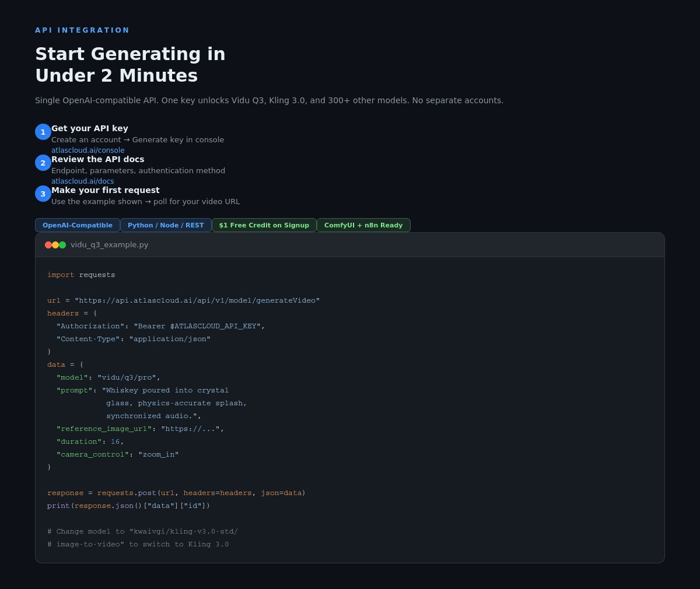
Task: Click the $1 Free Credit on Signup badge
Action: click(x=264, y=225)
